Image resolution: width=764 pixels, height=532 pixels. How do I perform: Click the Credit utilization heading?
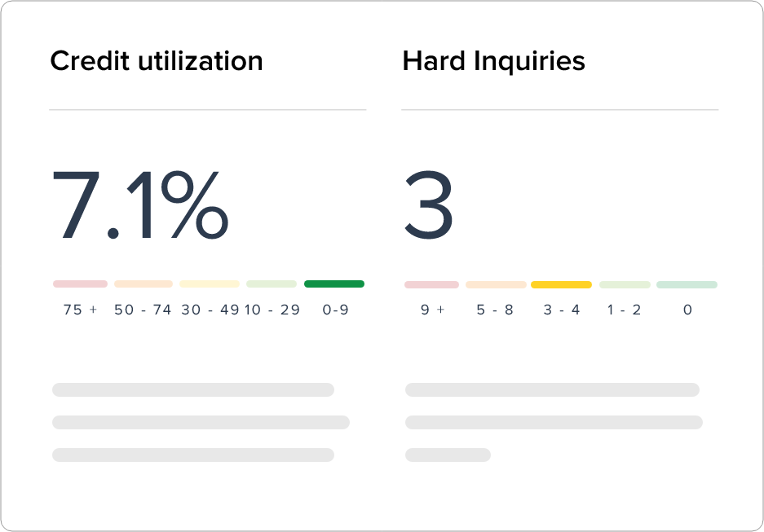[x=157, y=61]
